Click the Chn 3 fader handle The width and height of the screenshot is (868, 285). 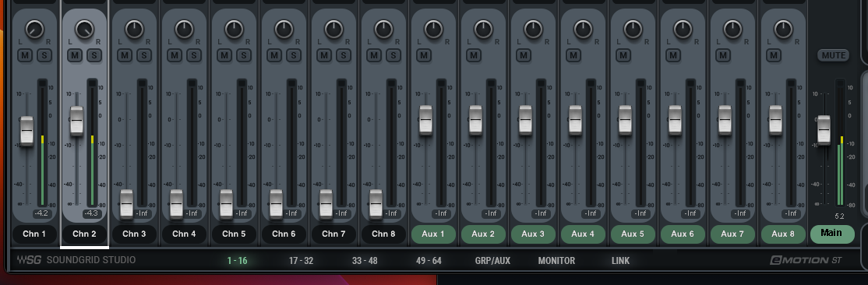point(127,204)
